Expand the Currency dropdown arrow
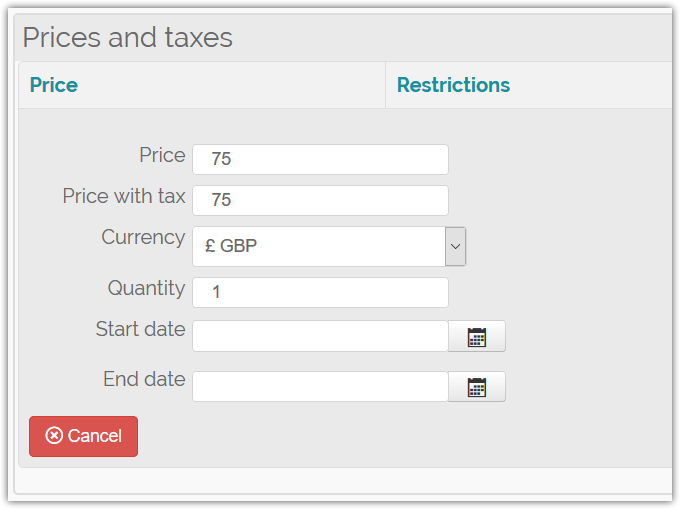Screen dimensions: 680x509 455,246
